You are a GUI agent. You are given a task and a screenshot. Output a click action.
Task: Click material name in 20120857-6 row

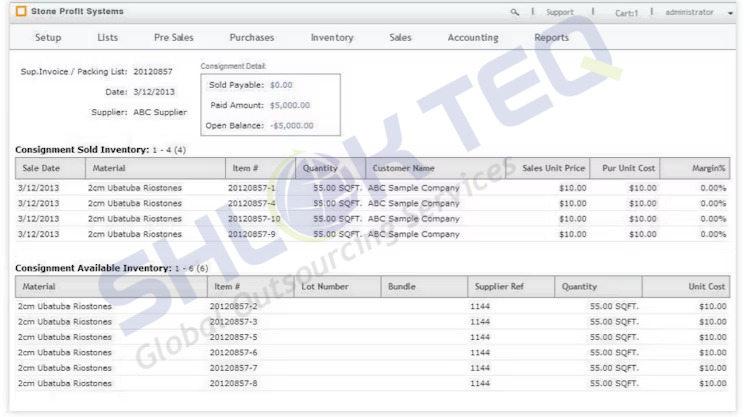click(x=65, y=352)
